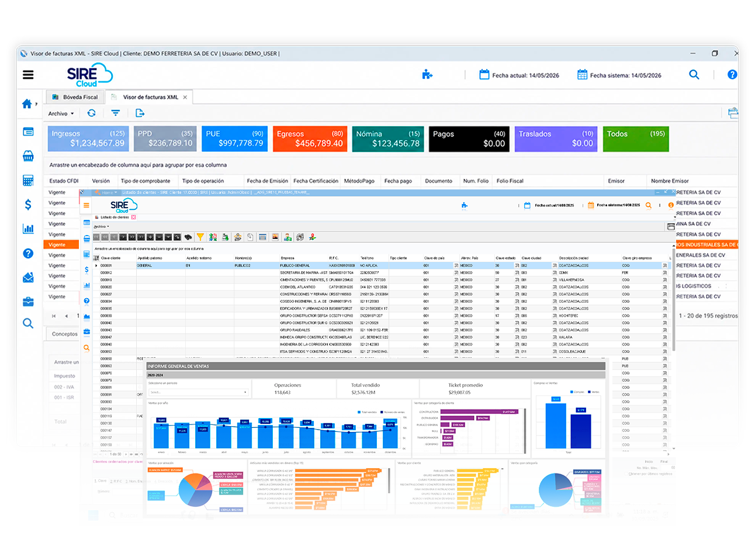Click the Folio Fiscal column header
Viewport: 755px width, 560px height.
510,181
